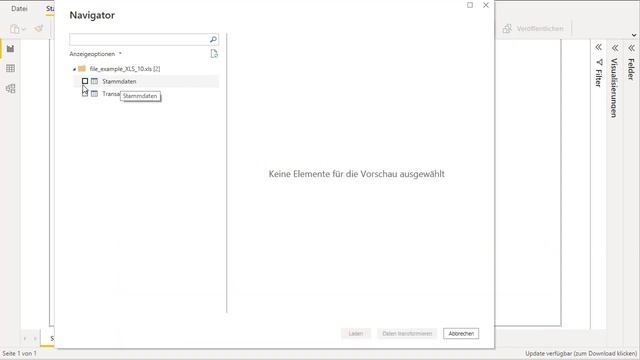Collapse the file_example_XLS_10.xls tree node
The height and width of the screenshot is (360, 640).
(x=74, y=69)
